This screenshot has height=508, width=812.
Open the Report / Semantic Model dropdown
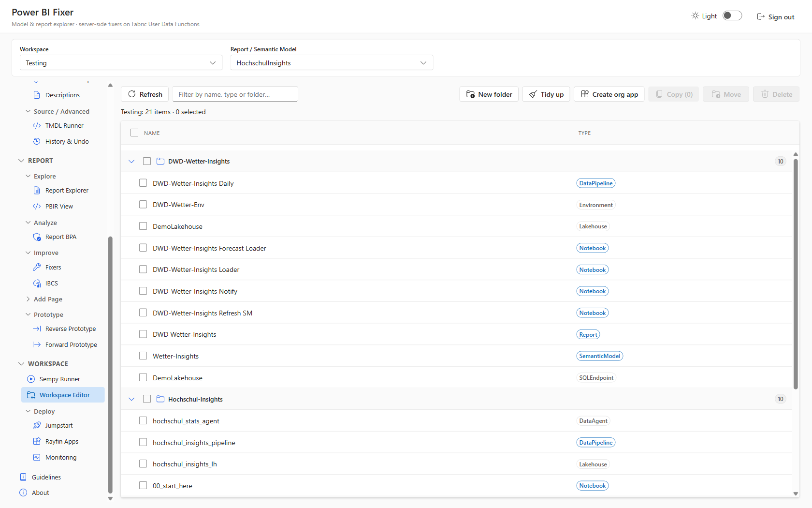point(332,63)
